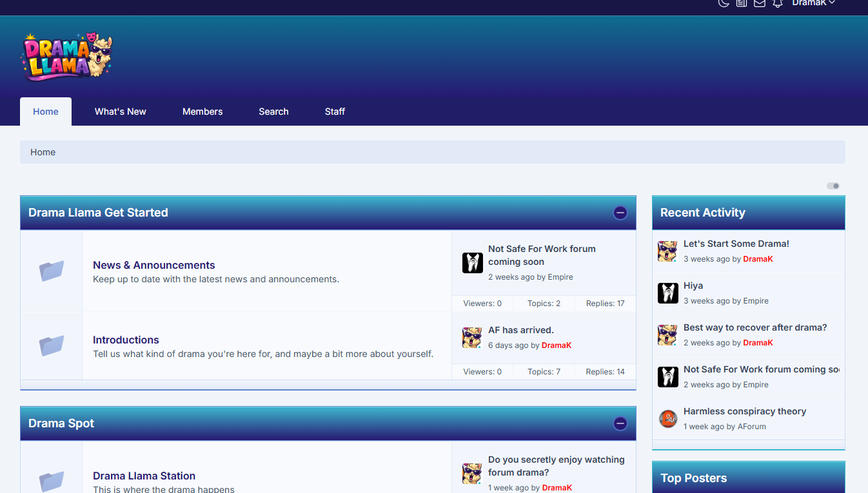Open the 'Harmless conspiracy theory' topic
Screen dimensions: 868x493
click(x=745, y=411)
